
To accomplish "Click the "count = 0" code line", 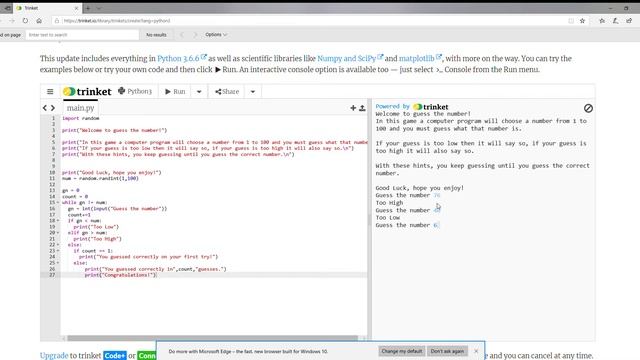I will coord(75,196).
